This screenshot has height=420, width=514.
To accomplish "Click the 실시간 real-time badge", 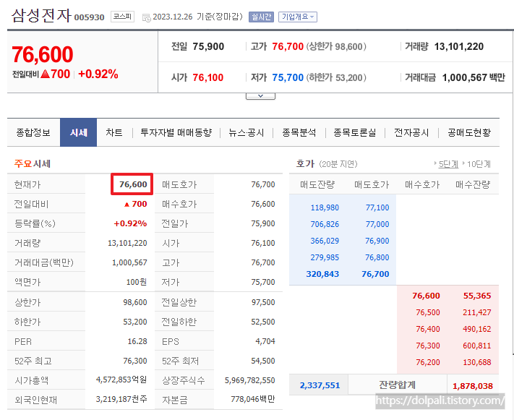I will point(261,17).
